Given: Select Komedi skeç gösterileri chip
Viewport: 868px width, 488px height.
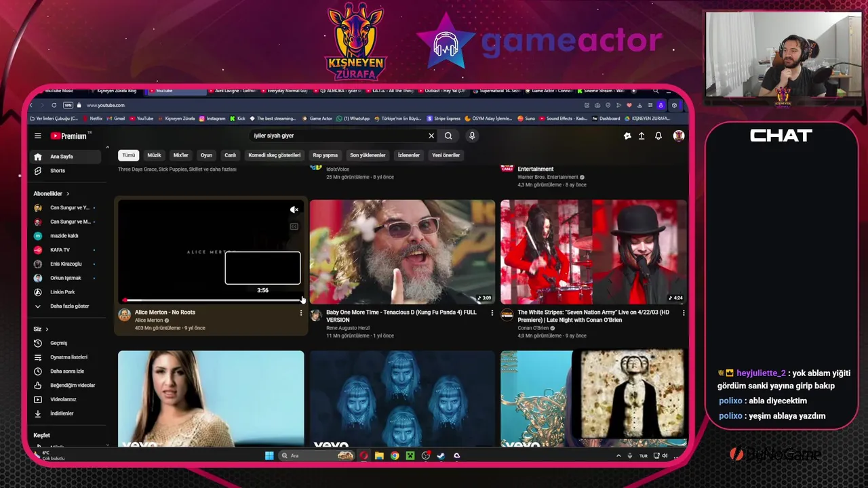Looking at the screenshot, I should pos(274,155).
